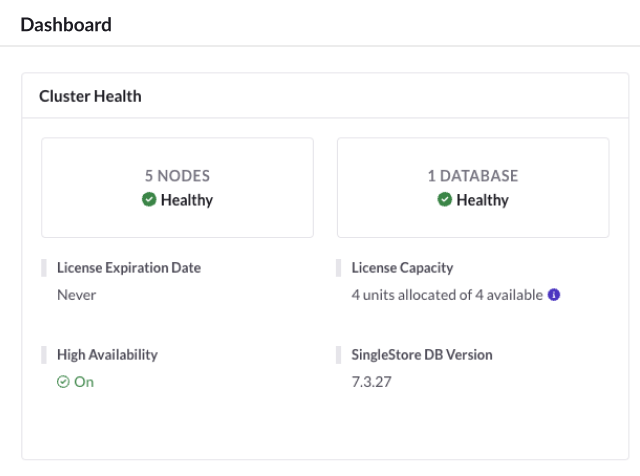
Task: Open the 5 NODES health card
Action: click(178, 187)
